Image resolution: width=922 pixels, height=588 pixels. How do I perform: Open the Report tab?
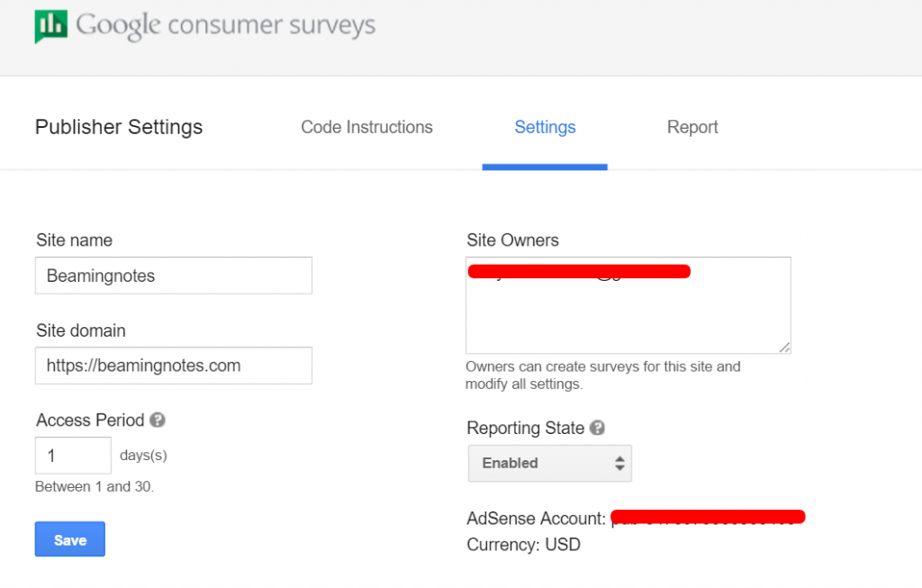692,127
